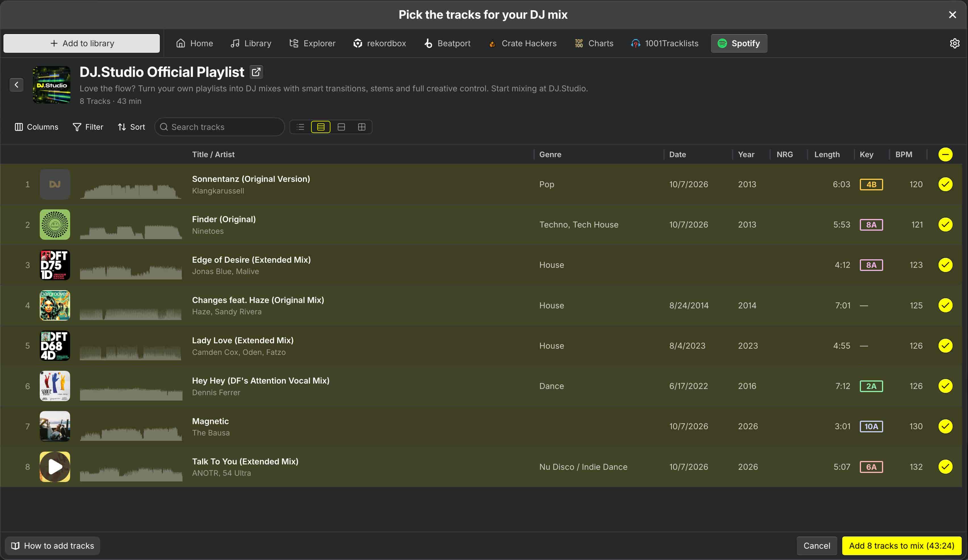Focus the Search tracks field

[x=219, y=127]
